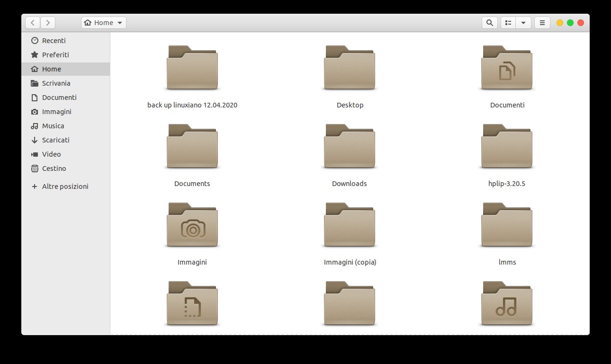Navigate forward with the right arrow button
The height and width of the screenshot is (364, 611).
[48, 22]
